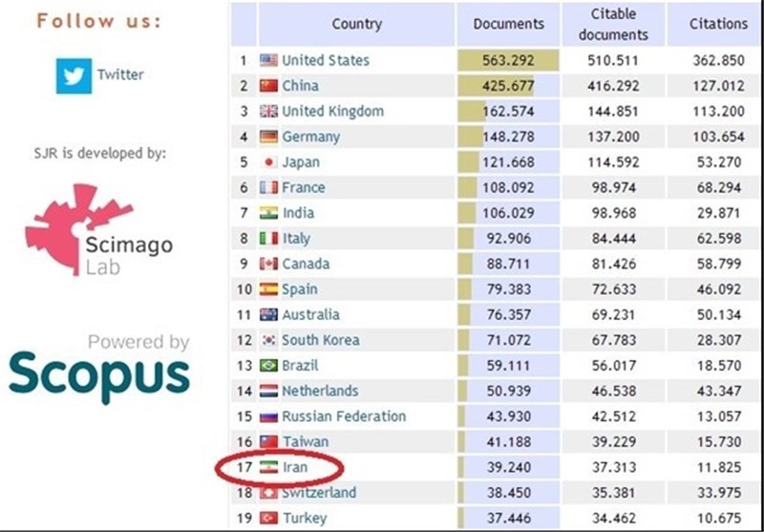Sort table by Country column header
The image size is (764, 532).
pyautogui.click(x=356, y=24)
